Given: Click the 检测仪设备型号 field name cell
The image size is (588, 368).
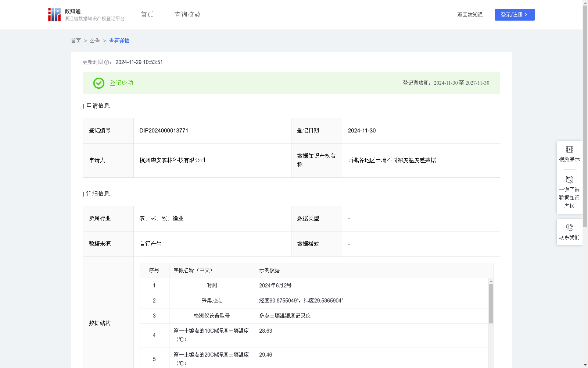Looking at the screenshot, I should tap(212, 316).
